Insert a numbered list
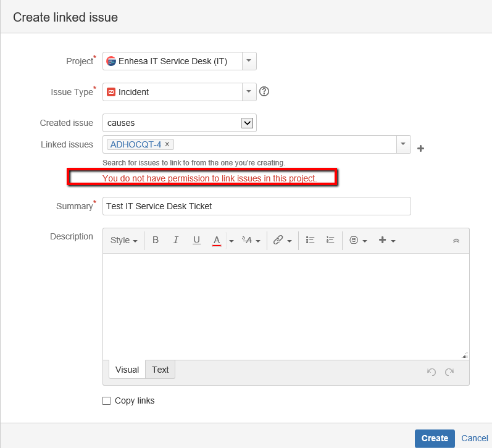Image resolution: width=492 pixels, height=448 pixels. click(x=330, y=240)
